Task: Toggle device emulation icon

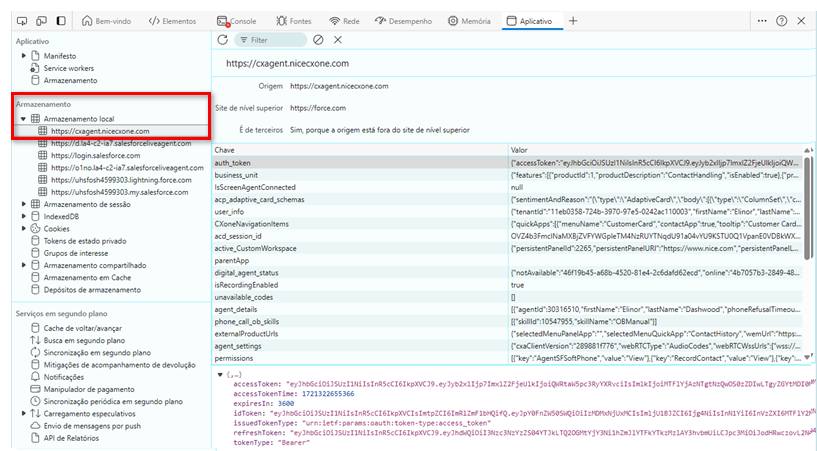Action: coord(41,21)
